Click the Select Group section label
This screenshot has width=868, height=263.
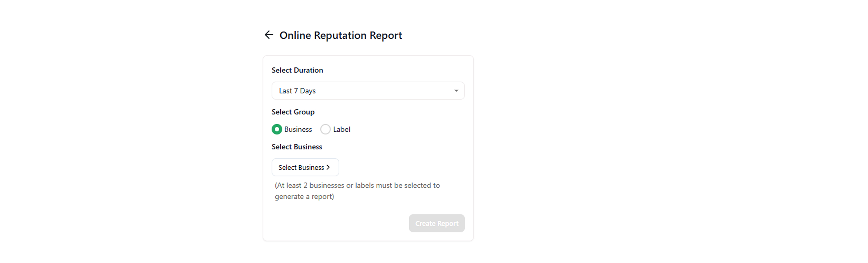pos(293,112)
